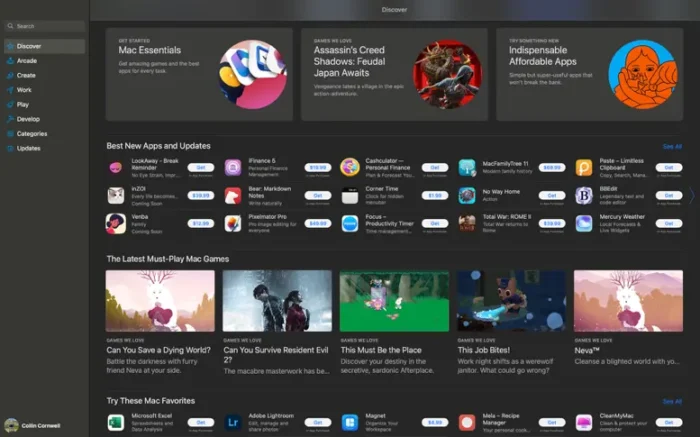Open the Venba app icon

click(116, 224)
